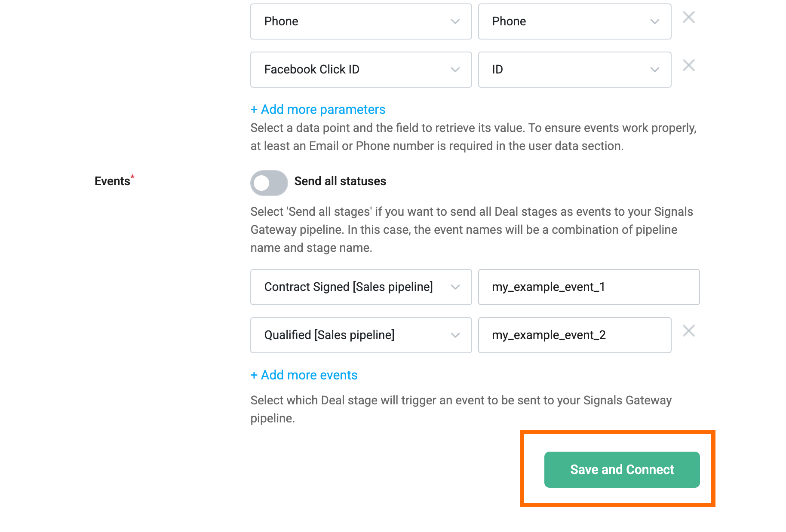Click the chevron arrow beside Facebook Click ID
The image size is (786, 532).
point(455,70)
